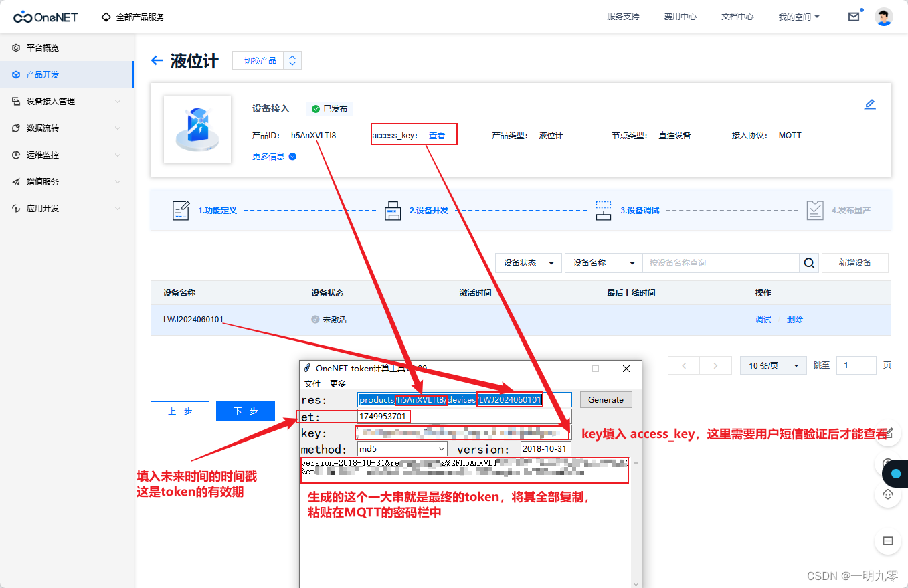Go to the previous page arrow in pagination

tap(684, 365)
